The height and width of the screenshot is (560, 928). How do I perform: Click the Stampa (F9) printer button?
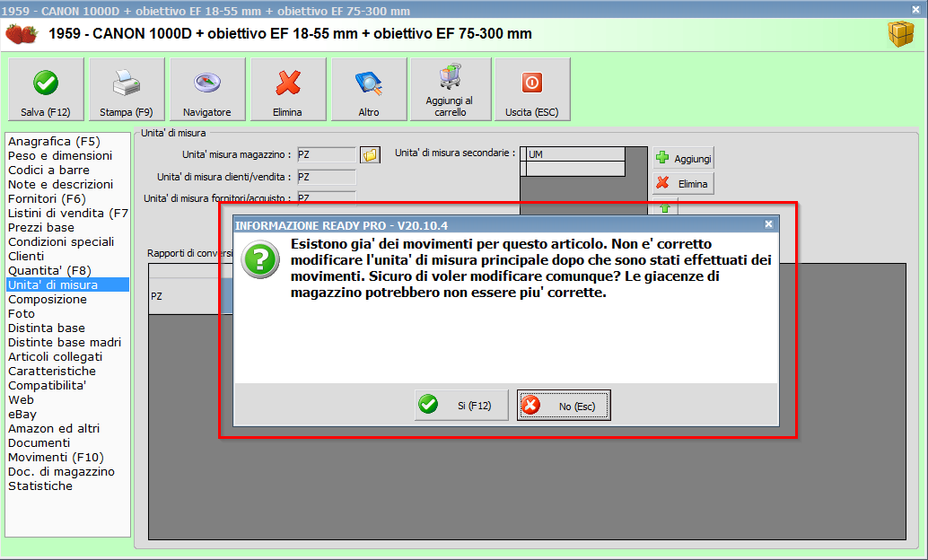pyautogui.click(x=127, y=90)
